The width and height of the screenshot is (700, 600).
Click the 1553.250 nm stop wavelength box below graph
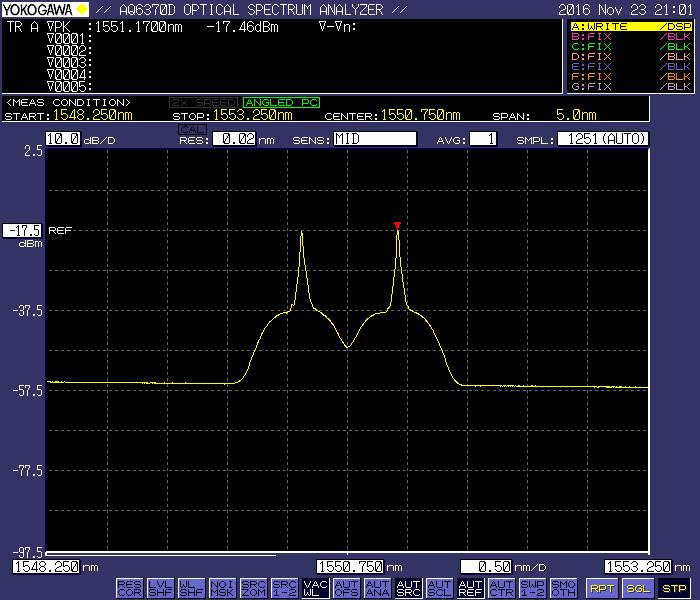coord(638,567)
